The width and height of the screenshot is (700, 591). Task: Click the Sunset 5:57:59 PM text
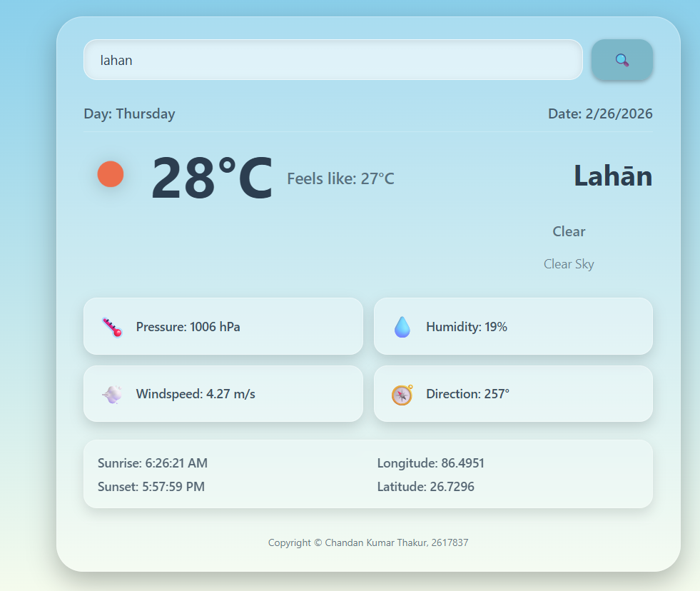click(x=151, y=487)
